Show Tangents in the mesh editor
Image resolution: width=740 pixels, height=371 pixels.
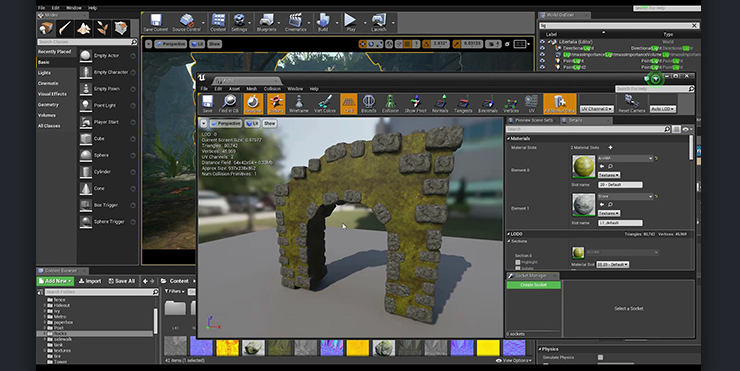463,104
